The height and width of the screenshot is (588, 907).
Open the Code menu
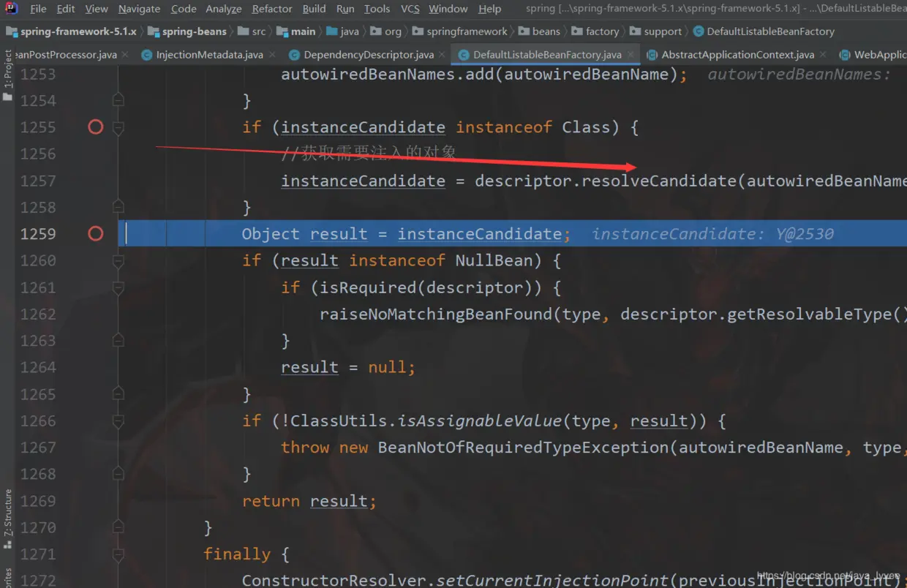coord(184,9)
